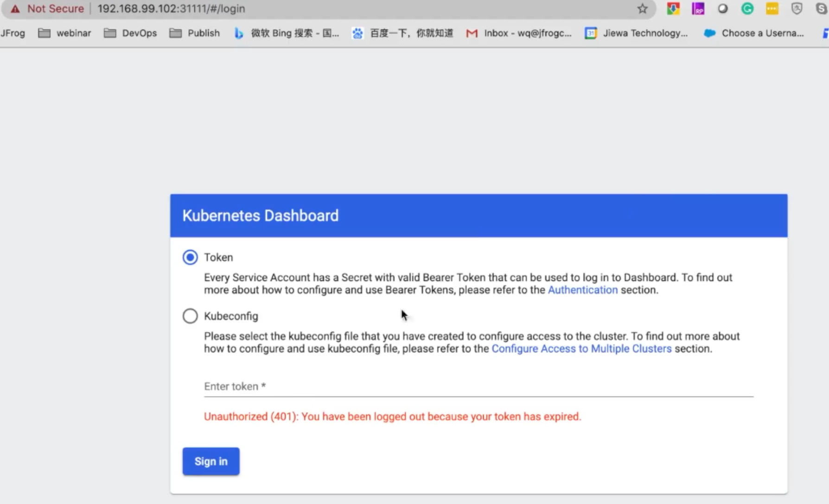The width and height of the screenshot is (829, 504).
Task: Open the Publish bookmarks folder
Action: click(x=195, y=33)
